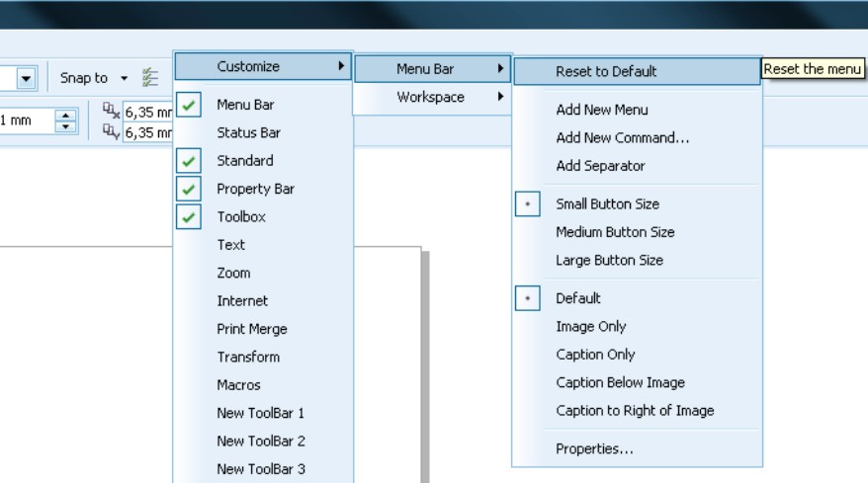Increase the mm value with up stepper
Screen dimensions: 868x483
click(x=66, y=115)
